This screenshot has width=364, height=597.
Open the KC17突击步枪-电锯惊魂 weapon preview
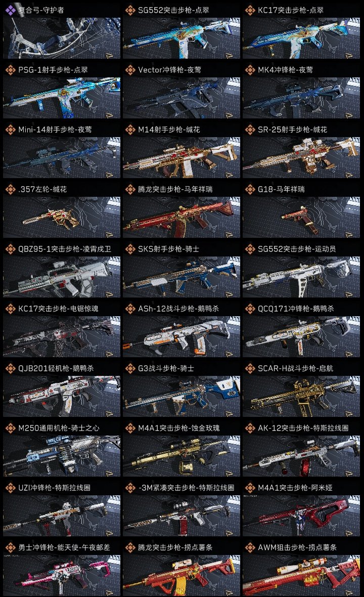(62, 336)
